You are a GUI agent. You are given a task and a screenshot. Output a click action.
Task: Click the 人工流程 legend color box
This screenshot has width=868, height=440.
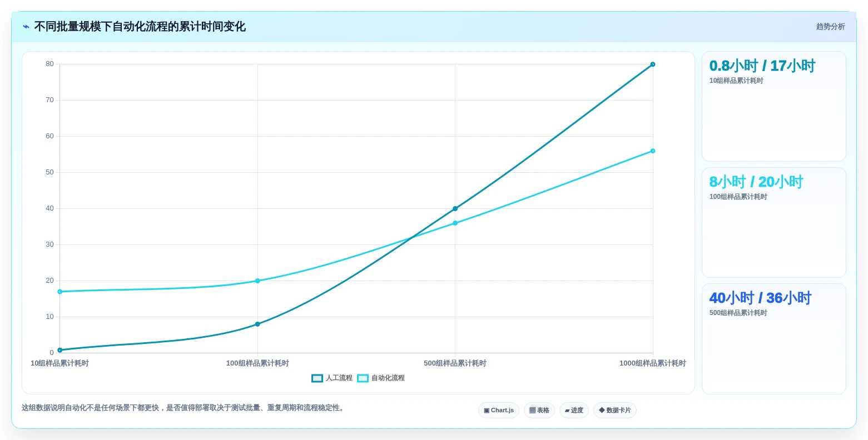coord(317,378)
